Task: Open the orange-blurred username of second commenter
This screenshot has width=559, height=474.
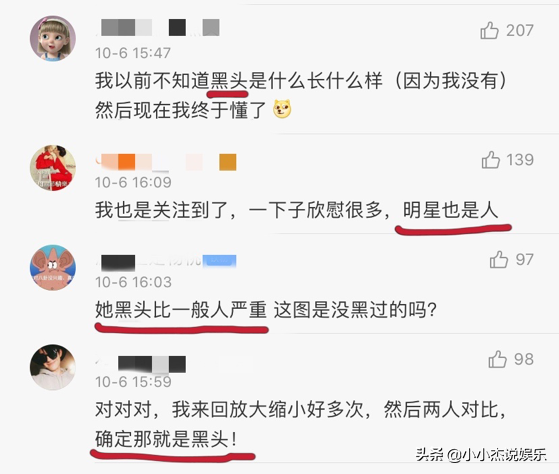Action: [166, 162]
